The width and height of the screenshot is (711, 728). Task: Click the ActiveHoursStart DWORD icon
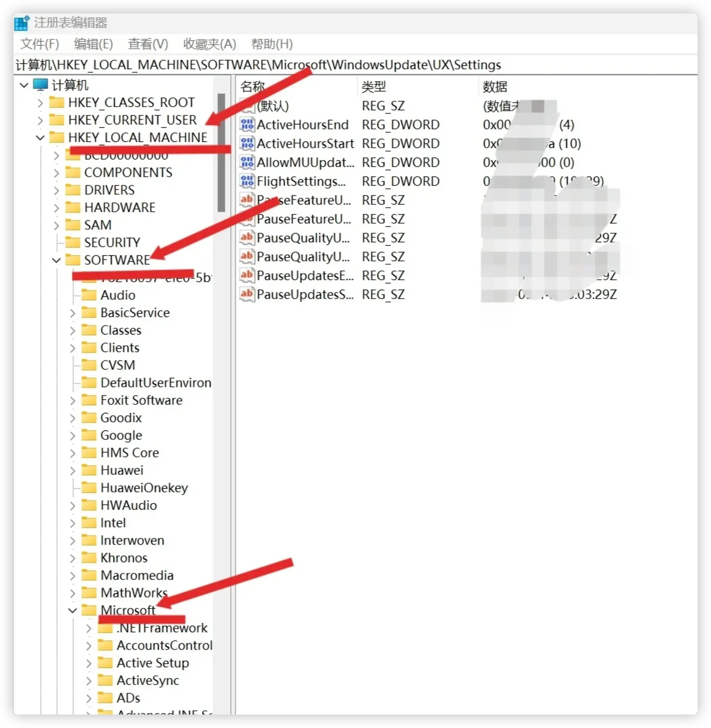click(x=247, y=143)
